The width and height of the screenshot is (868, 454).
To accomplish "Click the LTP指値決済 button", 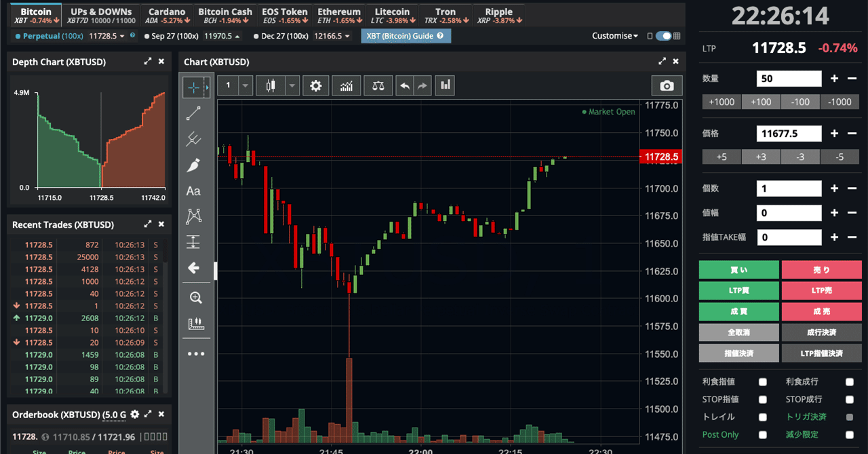I will pos(821,354).
